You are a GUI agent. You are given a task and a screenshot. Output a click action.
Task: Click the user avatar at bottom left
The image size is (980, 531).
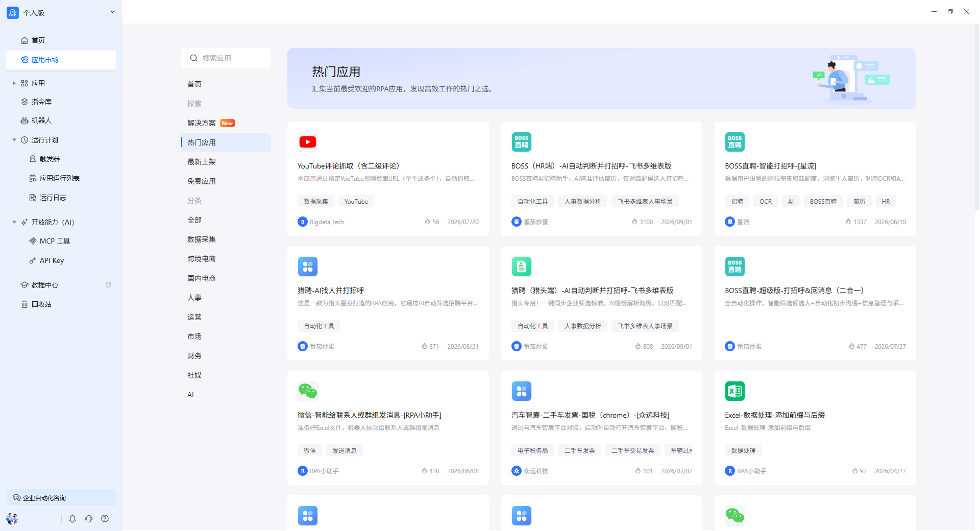(x=12, y=519)
